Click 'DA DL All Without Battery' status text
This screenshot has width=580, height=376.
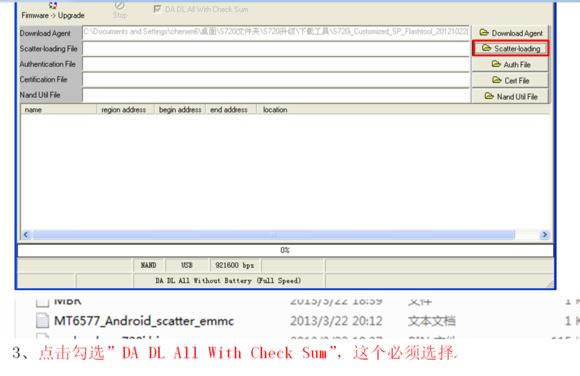(229, 281)
